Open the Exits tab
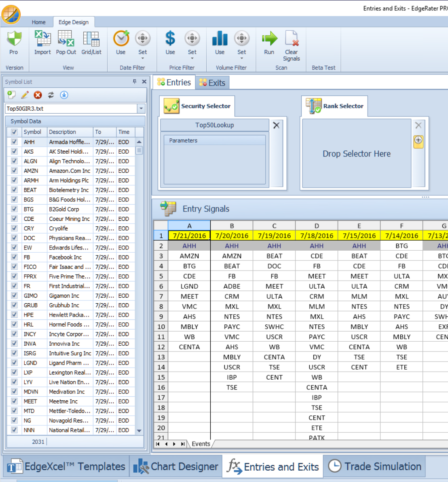This screenshot has width=448, height=482. pyautogui.click(x=212, y=82)
